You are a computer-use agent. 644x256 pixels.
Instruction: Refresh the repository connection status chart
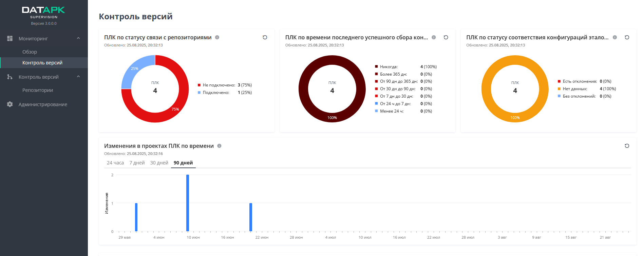pyautogui.click(x=265, y=37)
